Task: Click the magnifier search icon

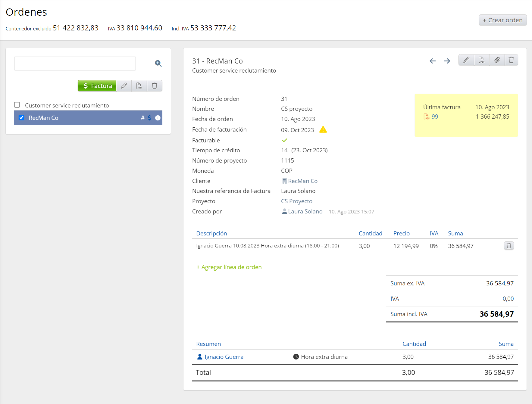Action: [158, 64]
